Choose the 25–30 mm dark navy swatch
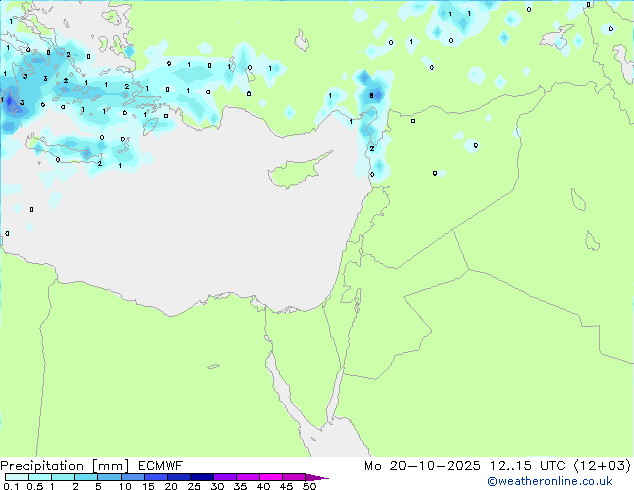This screenshot has height=490, width=634. point(202,477)
